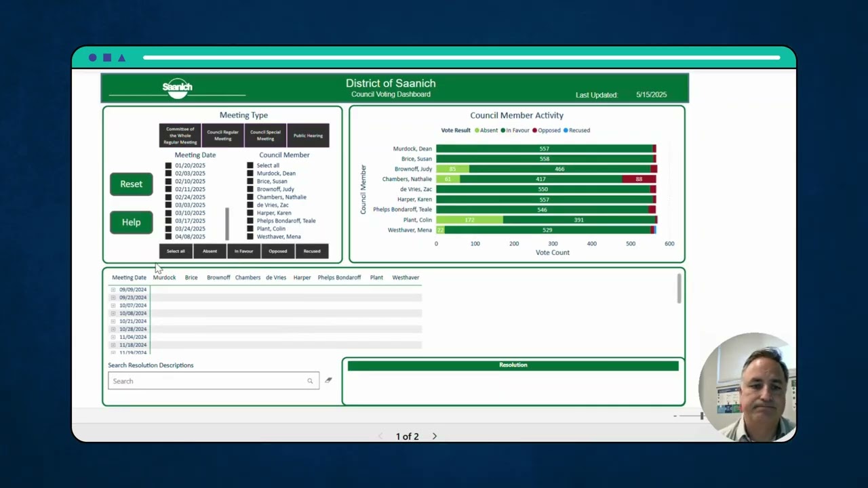The image size is (868, 488).
Task: Check the Murdock, Dean checkbox
Action: 250,174
